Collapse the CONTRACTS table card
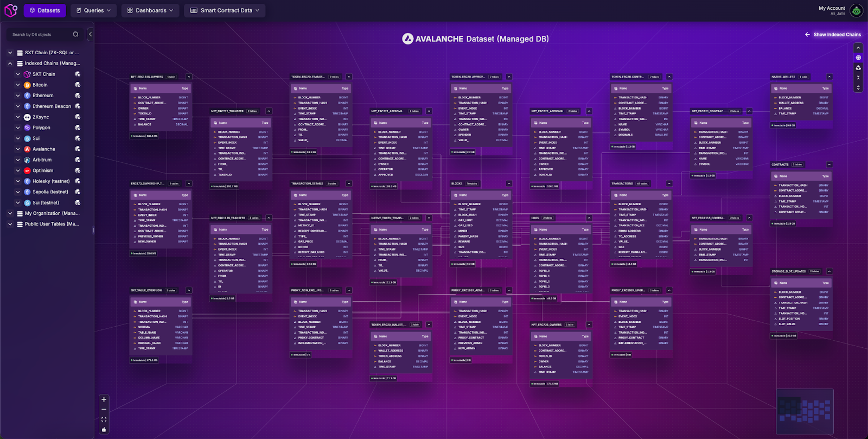This screenshot has width=868, height=439. click(x=829, y=164)
